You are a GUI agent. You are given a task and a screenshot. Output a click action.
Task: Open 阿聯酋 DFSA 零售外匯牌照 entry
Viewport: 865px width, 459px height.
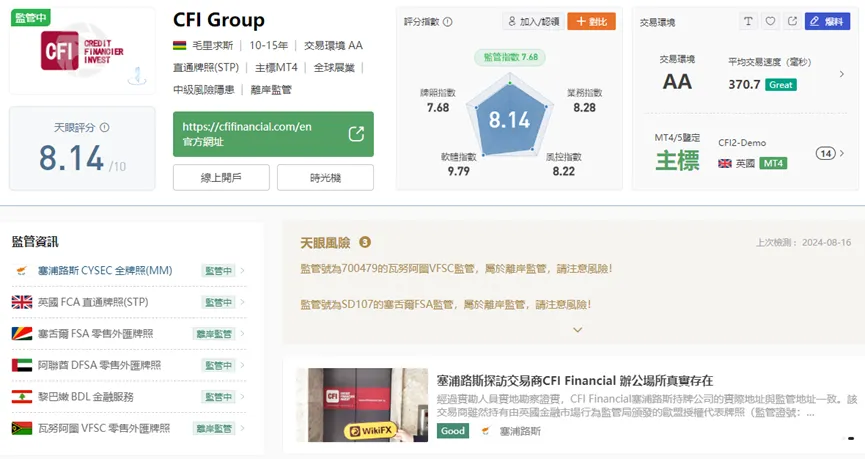point(129,365)
